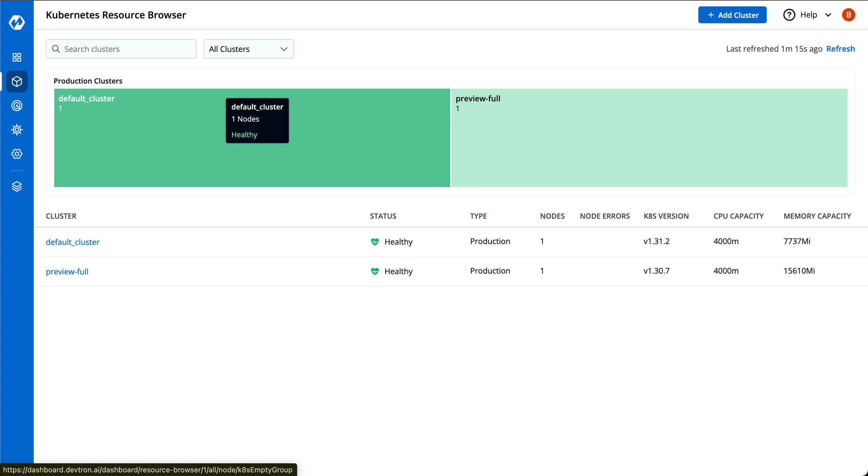Click the 15610Mi memory value
The width and height of the screenshot is (868, 476).
click(x=799, y=271)
